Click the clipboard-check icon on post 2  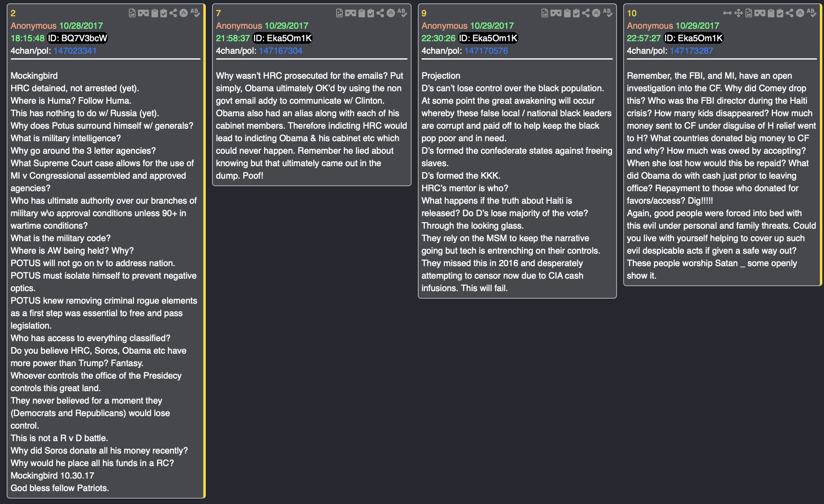(164, 13)
